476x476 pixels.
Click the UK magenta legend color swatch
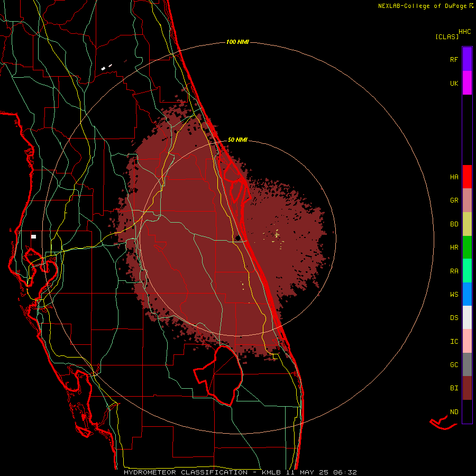[x=467, y=83]
